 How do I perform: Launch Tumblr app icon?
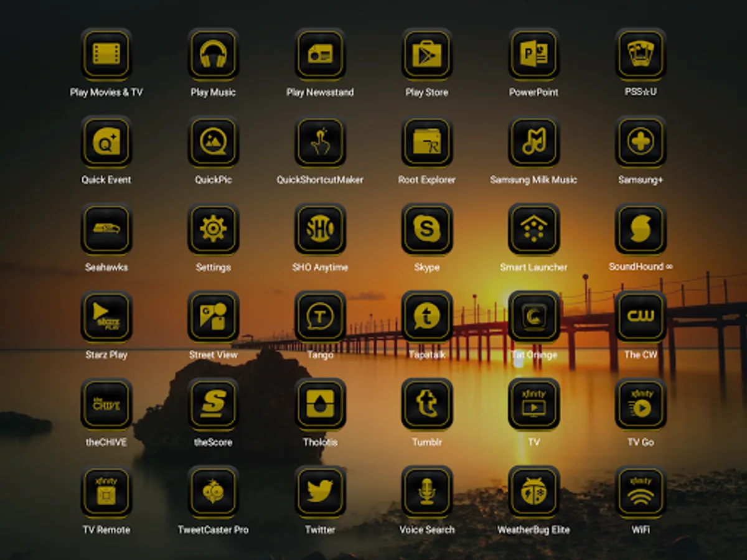tap(427, 405)
